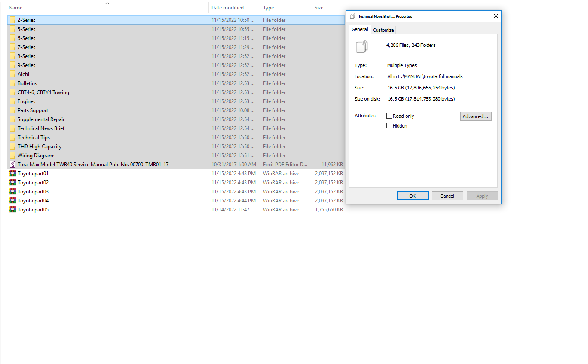Click the Toyota.part05 archive icon
This screenshot has width=588, height=364.
click(x=12, y=210)
